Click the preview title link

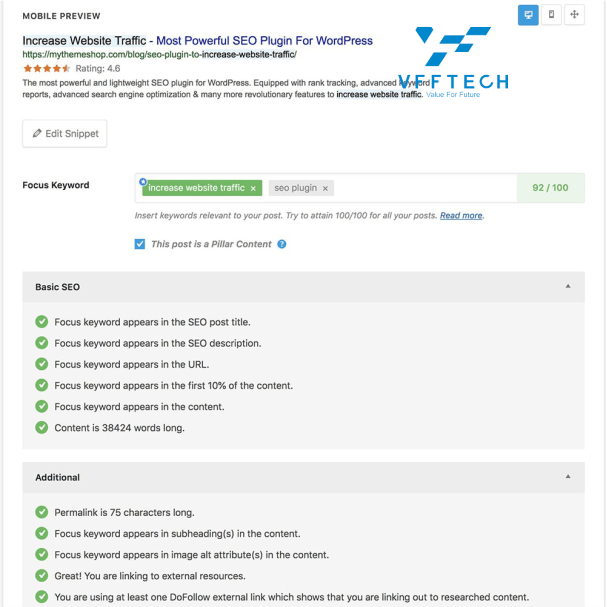[197, 41]
